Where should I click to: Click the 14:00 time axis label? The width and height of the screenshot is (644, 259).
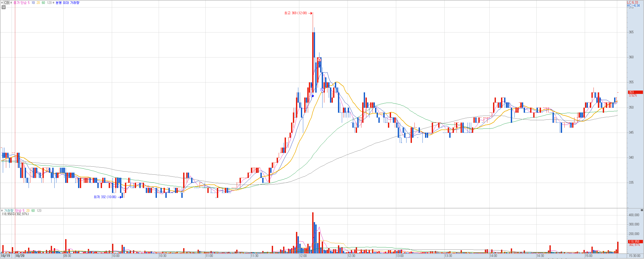coord(493,256)
